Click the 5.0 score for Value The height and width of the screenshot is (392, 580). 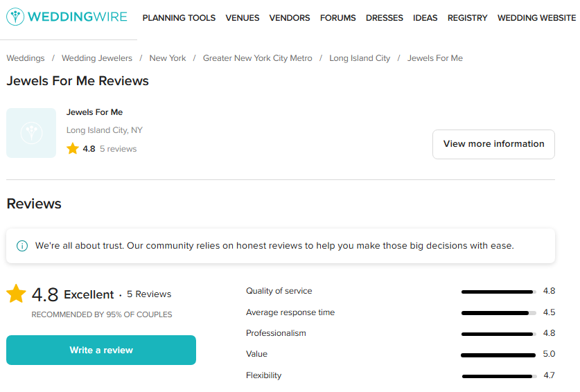point(549,354)
